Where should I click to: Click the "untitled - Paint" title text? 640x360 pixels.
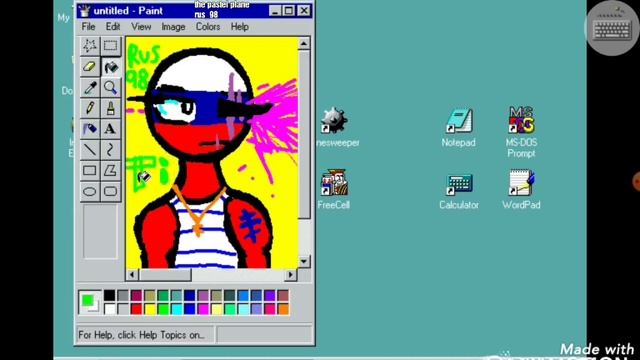click(x=128, y=11)
